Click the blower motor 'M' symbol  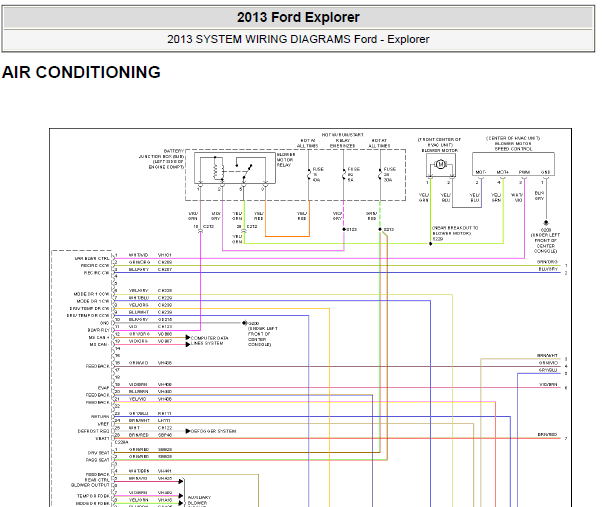click(x=440, y=165)
